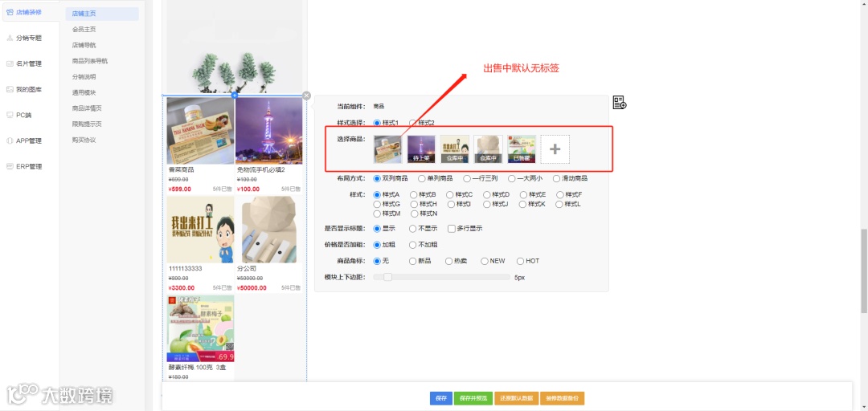Screen dimensions: 868x411
Task: Select 双列商品 layout
Action: tap(378, 179)
